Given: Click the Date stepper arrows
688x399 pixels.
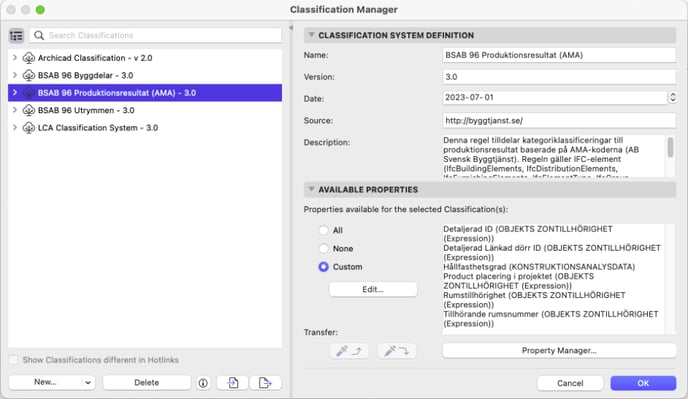Looking at the screenshot, I should (x=672, y=97).
